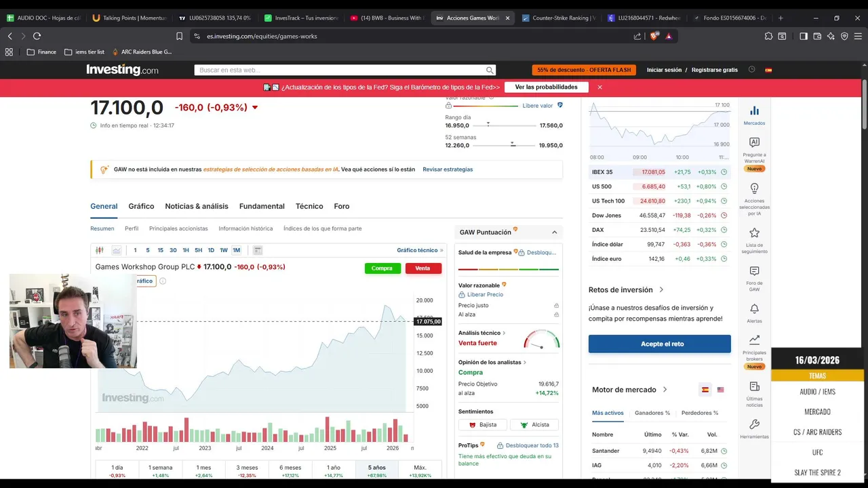Expand Análisis técnico section link
The height and width of the screenshot is (488, 868).
click(482, 333)
